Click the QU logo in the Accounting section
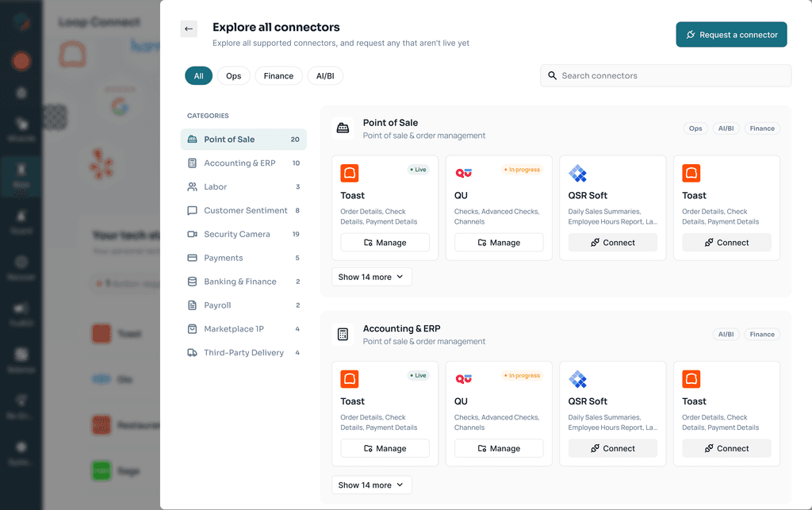The image size is (812, 510). [x=463, y=379]
